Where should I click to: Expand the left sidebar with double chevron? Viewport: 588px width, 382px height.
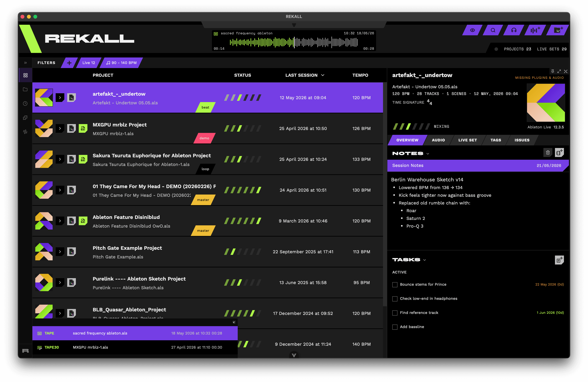point(26,63)
